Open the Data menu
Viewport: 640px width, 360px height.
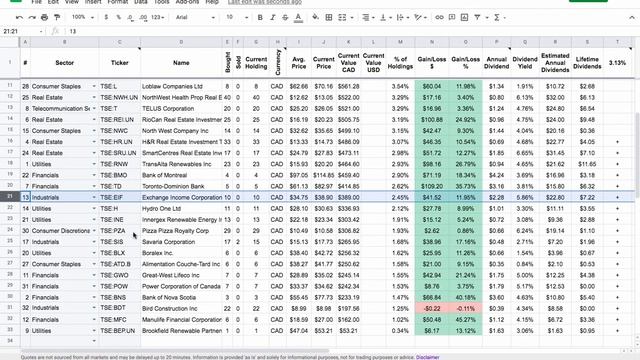point(141,2)
